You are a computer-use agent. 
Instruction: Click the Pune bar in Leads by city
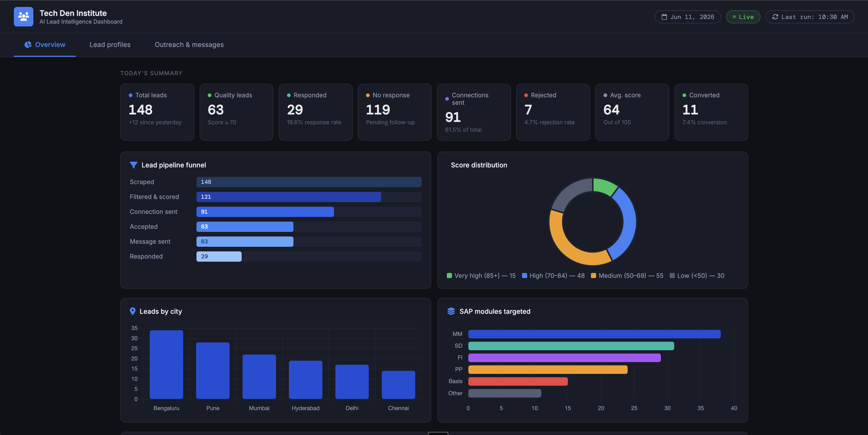(x=213, y=371)
